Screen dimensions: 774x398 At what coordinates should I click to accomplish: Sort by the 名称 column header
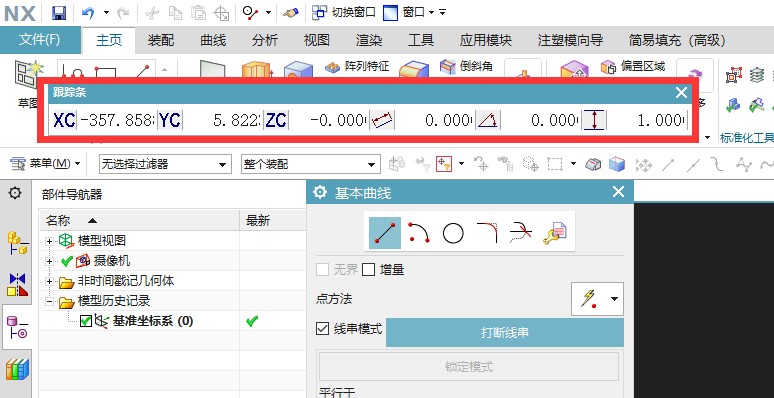(x=140, y=220)
